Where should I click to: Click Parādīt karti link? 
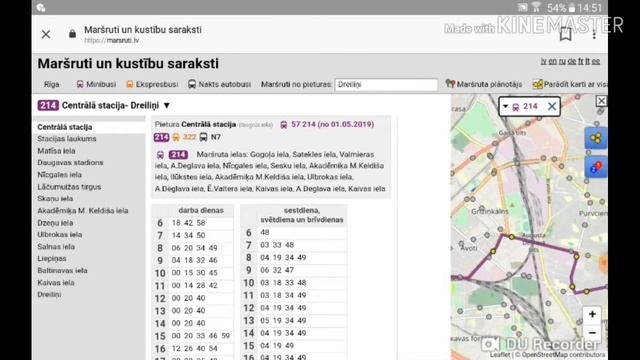[x=570, y=84]
